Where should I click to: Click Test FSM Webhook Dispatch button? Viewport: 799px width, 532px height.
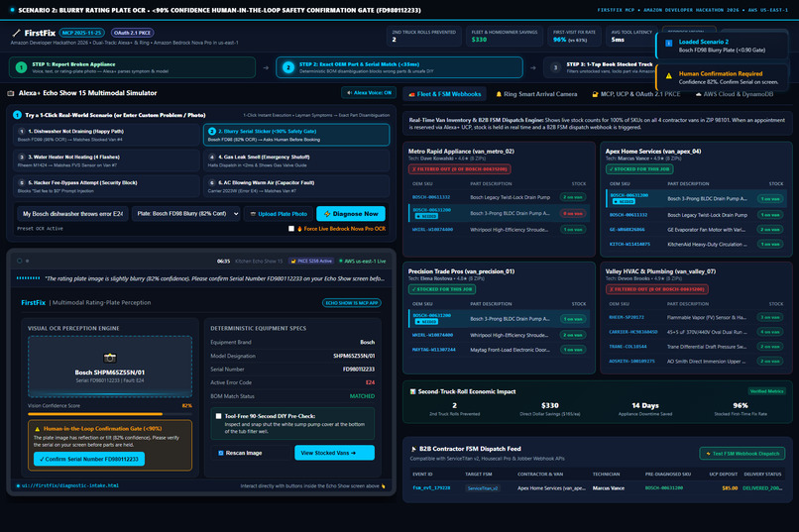pos(742,453)
